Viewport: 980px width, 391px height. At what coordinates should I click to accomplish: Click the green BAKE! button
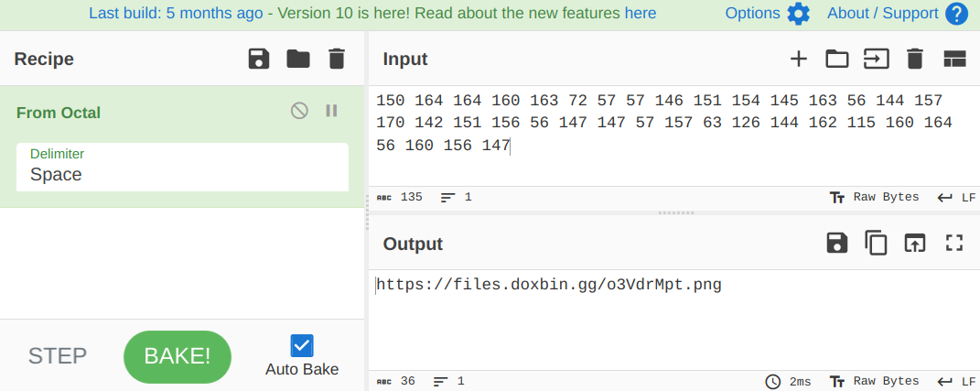(178, 356)
